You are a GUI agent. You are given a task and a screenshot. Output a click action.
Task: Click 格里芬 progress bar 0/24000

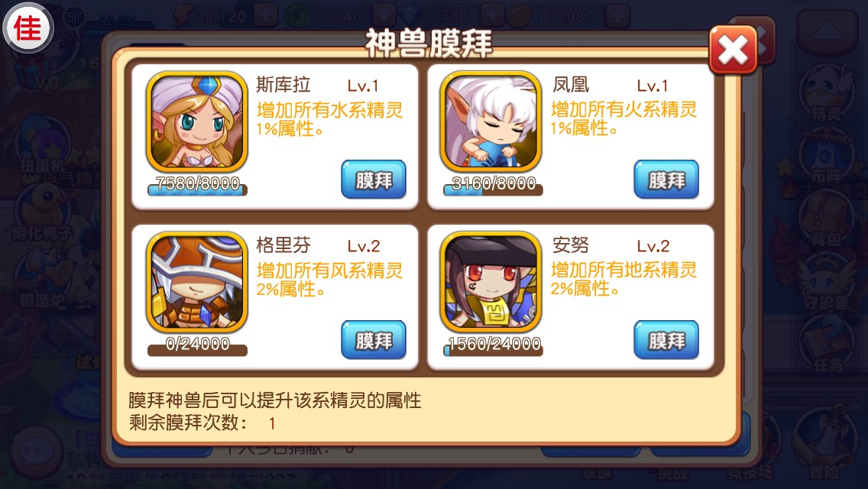[197, 347]
